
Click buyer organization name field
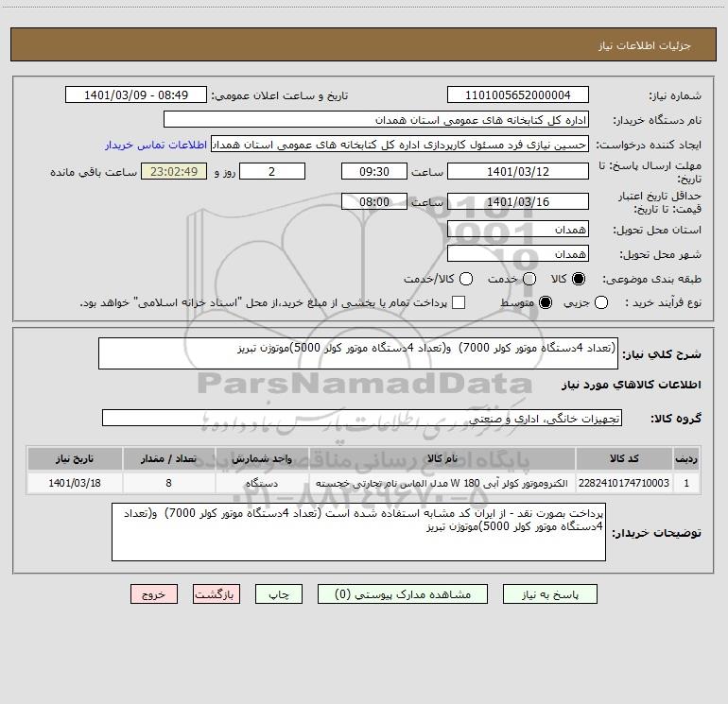pyautogui.click(x=376, y=119)
